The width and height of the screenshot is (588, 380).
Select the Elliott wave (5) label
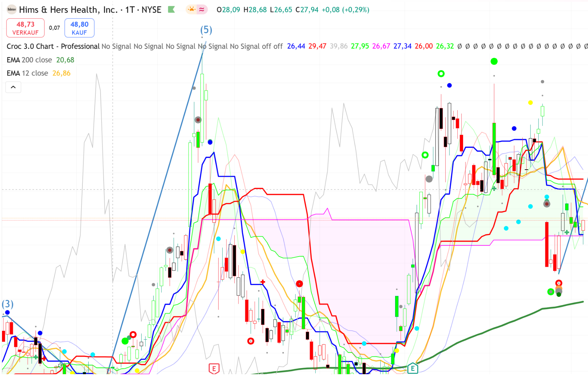click(206, 30)
